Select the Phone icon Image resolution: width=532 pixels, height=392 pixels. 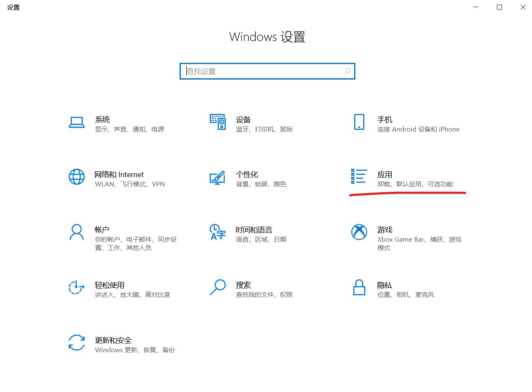click(359, 122)
